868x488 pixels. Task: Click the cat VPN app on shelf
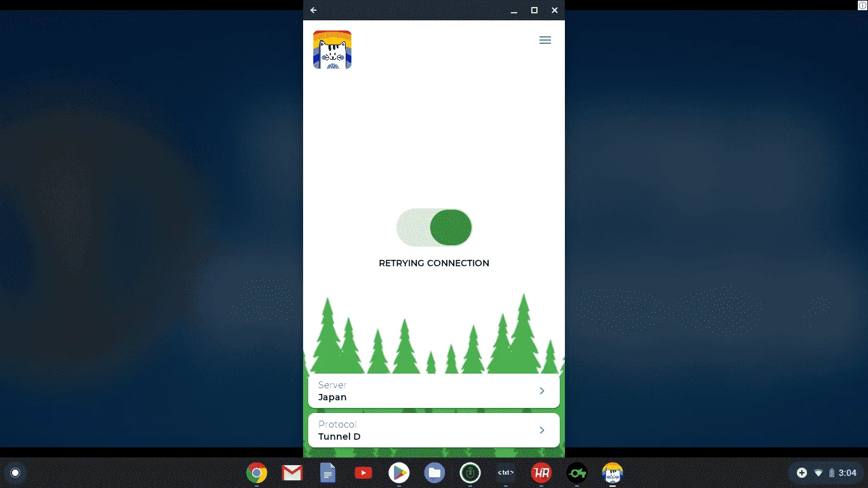point(613,473)
